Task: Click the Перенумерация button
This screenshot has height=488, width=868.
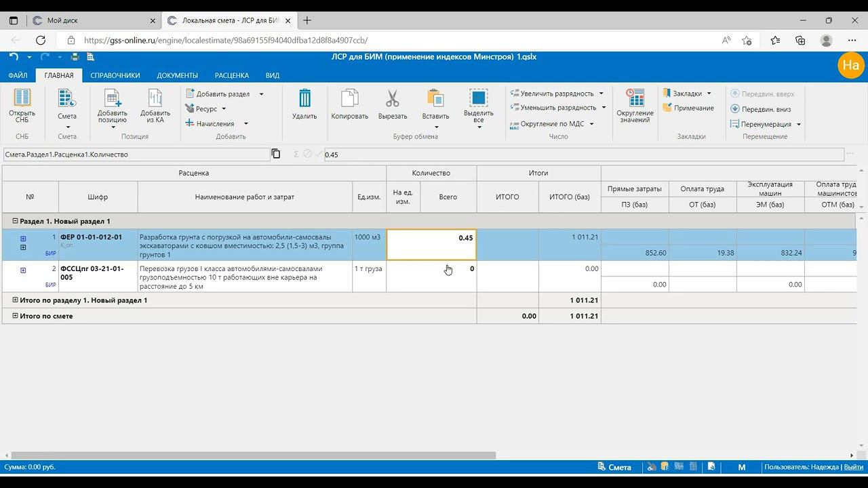Action: [761, 124]
